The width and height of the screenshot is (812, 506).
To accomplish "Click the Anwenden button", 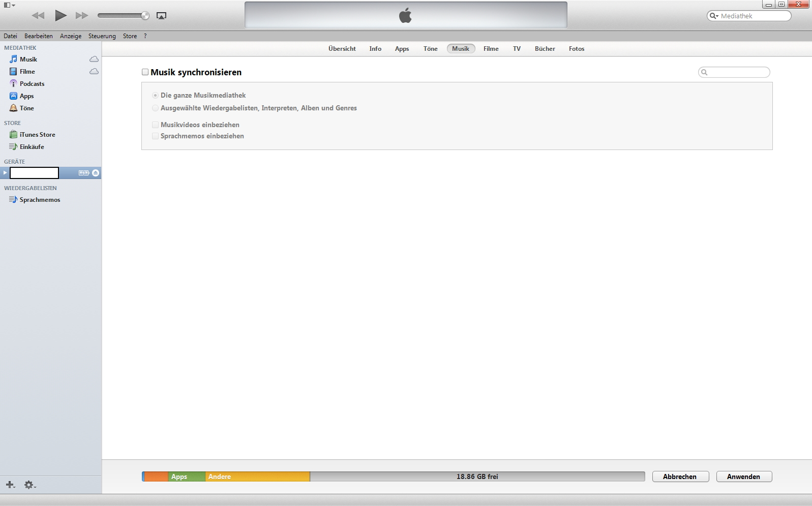I will pos(743,477).
